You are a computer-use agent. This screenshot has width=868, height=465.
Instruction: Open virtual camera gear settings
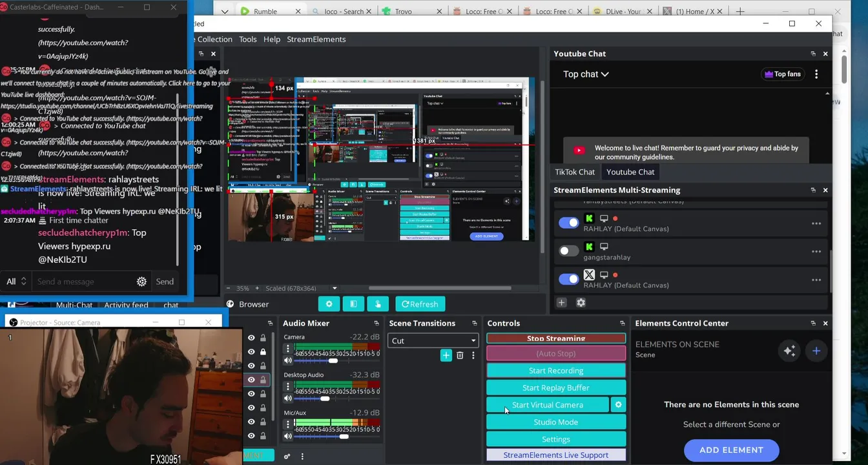pyautogui.click(x=618, y=405)
